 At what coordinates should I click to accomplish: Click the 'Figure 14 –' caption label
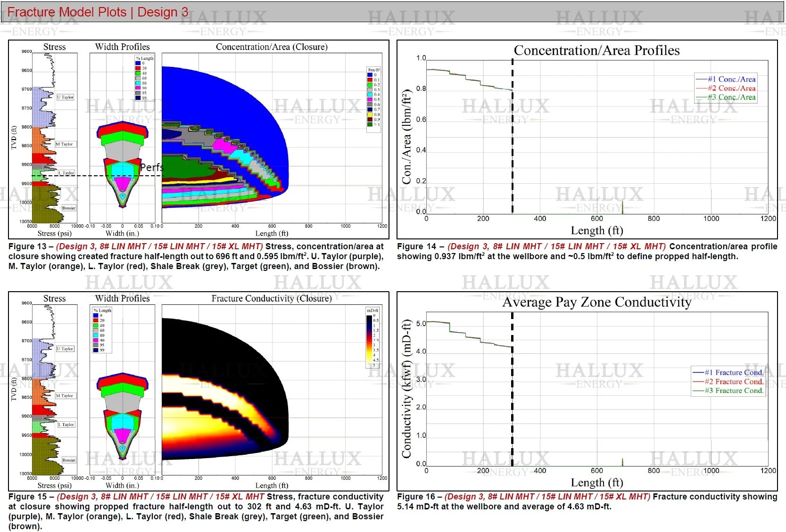pyautogui.click(x=421, y=246)
